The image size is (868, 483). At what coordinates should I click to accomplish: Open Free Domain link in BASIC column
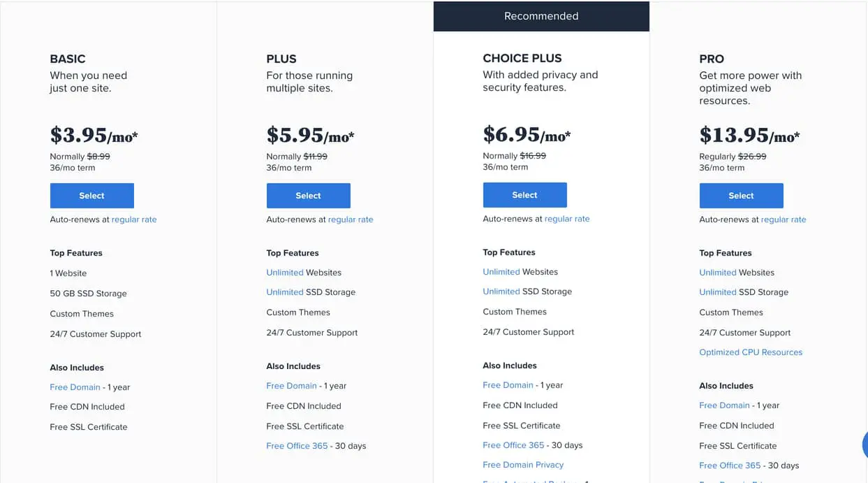click(x=75, y=387)
